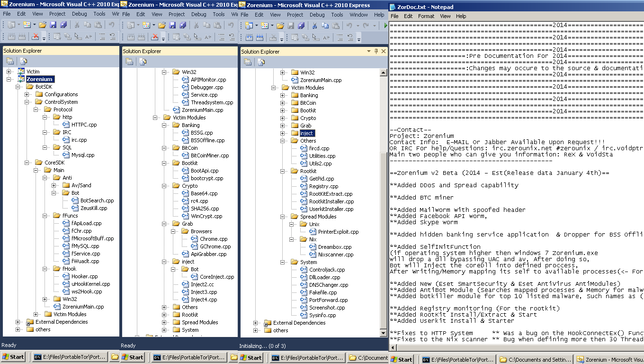The width and height of the screenshot is (644, 364).
Task: Click Cut icon in window listing APIMonitor.cpp
Action: (195, 25)
